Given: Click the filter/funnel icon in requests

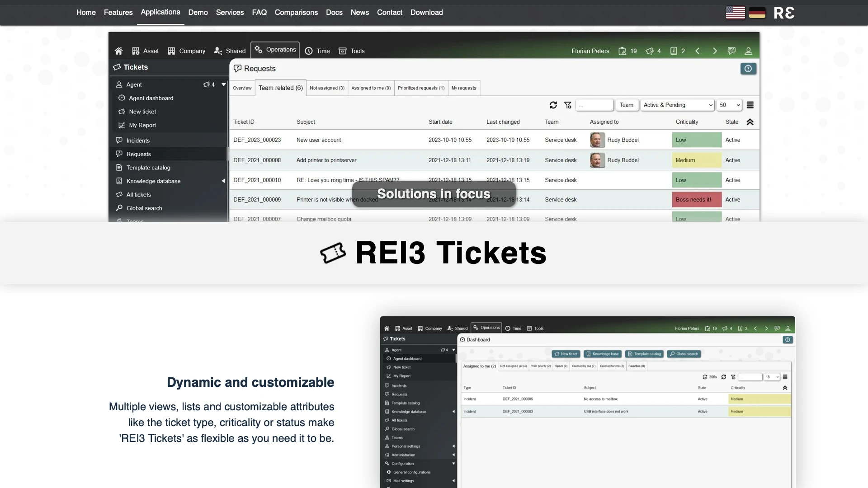Looking at the screenshot, I should point(568,105).
